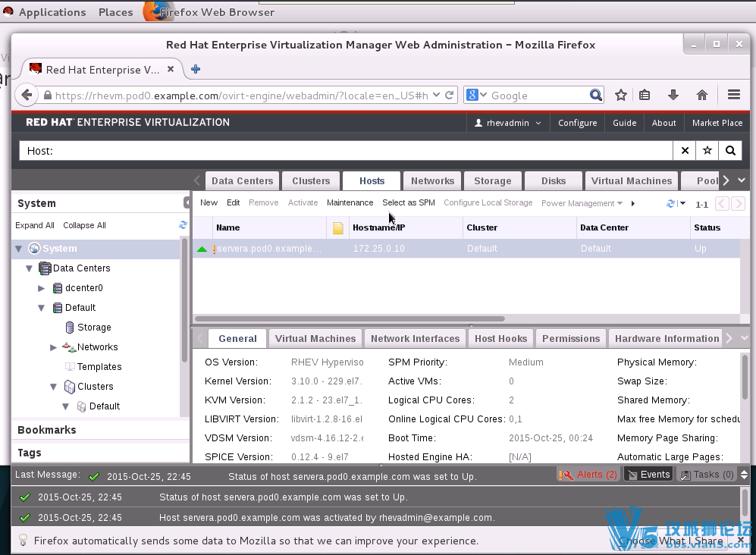Open the Network Interfaces sub-tab
Screen dimensions: 756x555
(415, 339)
